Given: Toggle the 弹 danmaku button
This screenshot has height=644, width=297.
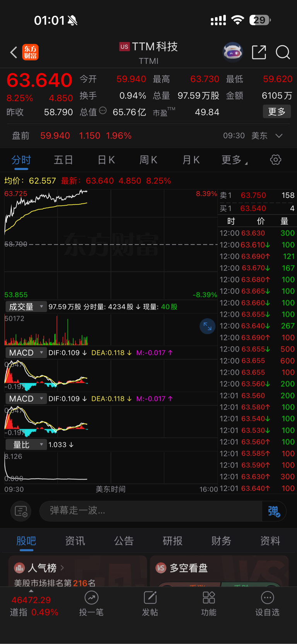Looking at the screenshot, I should coord(274,511).
